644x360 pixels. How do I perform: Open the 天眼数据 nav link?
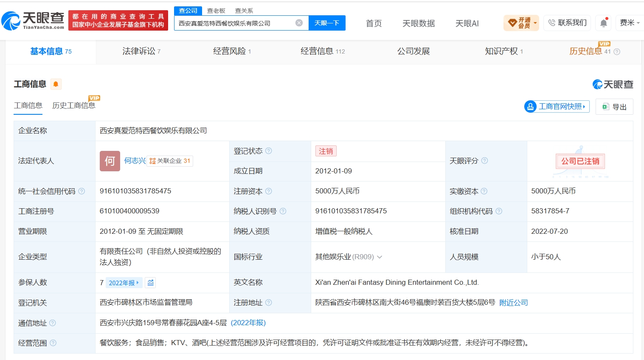pyautogui.click(x=419, y=23)
